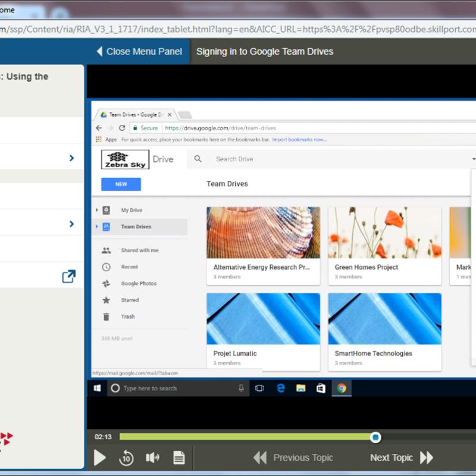The image size is (476, 476).
Task: Click the Apps grid bookmark icon
Action: pyautogui.click(x=98, y=139)
